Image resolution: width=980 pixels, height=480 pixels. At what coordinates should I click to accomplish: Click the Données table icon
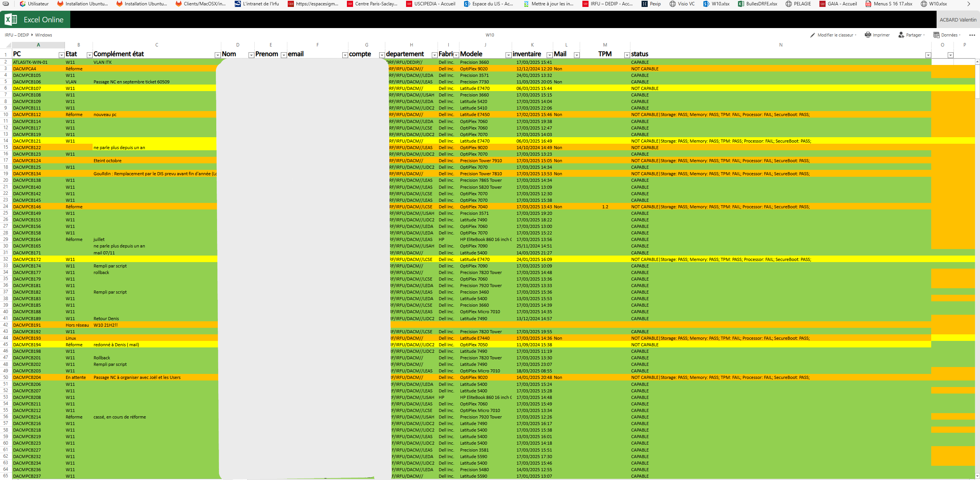click(936, 35)
